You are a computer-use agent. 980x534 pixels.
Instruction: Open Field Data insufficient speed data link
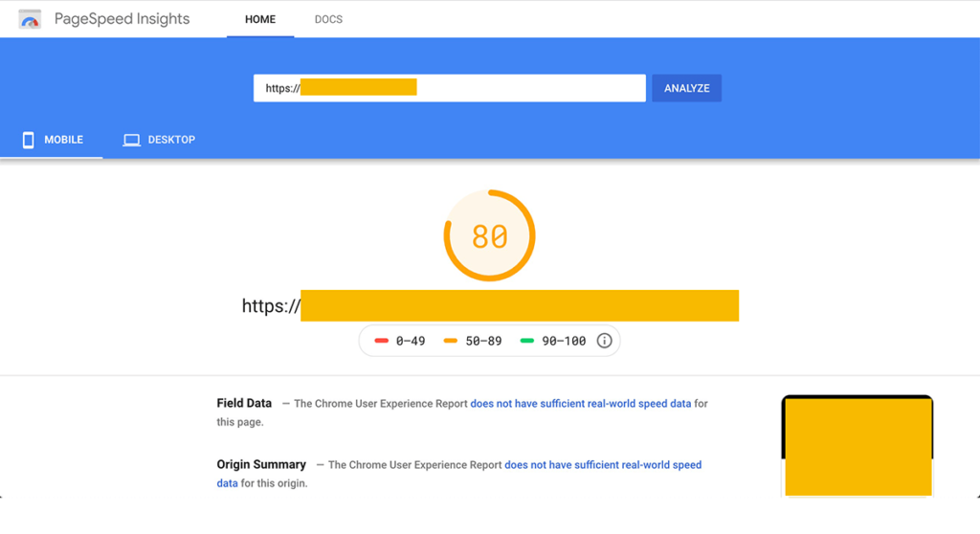pos(581,404)
